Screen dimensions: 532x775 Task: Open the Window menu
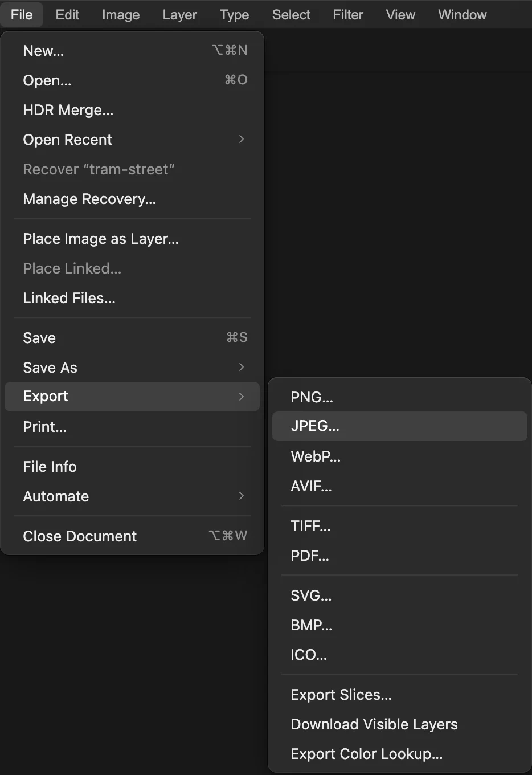[463, 14]
